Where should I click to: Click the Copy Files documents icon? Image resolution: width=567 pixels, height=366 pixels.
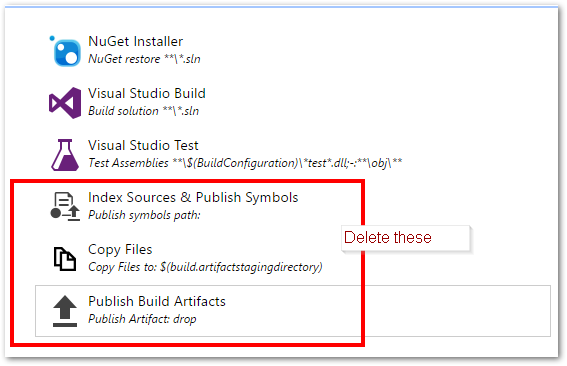(x=65, y=259)
